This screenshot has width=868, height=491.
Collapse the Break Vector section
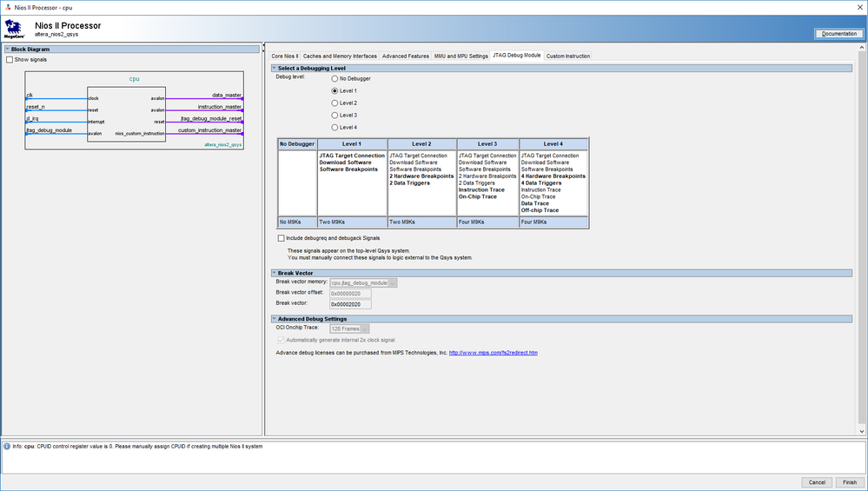[274, 273]
